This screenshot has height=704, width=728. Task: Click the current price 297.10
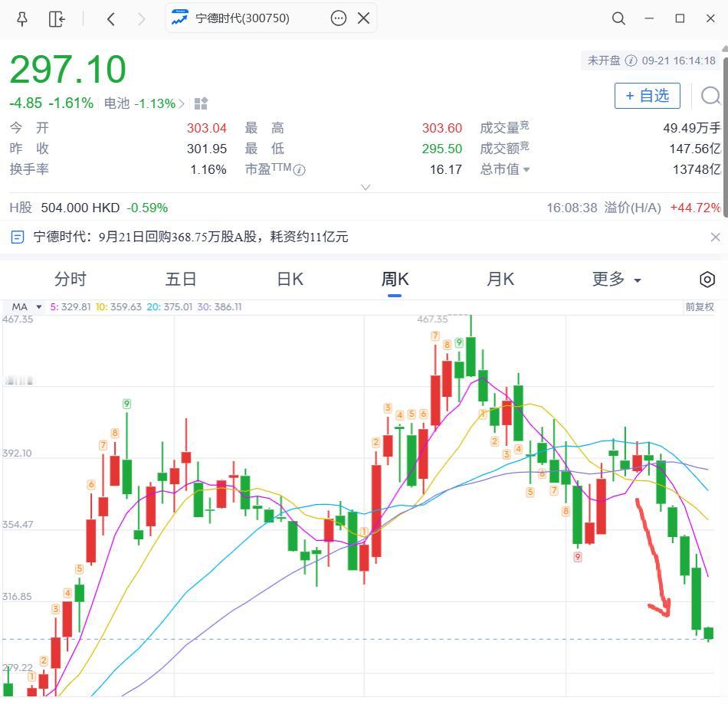pos(67,70)
